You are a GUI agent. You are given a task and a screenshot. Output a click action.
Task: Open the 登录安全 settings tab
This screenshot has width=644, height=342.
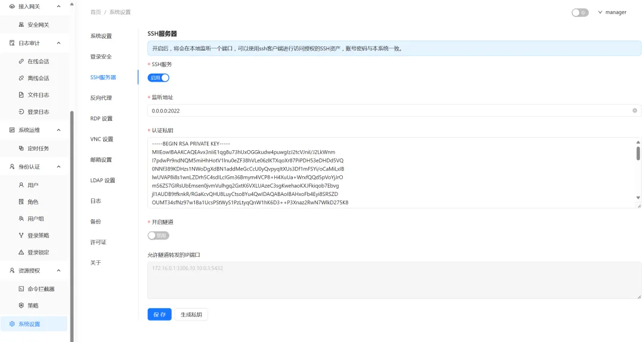[x=101, y=57]
